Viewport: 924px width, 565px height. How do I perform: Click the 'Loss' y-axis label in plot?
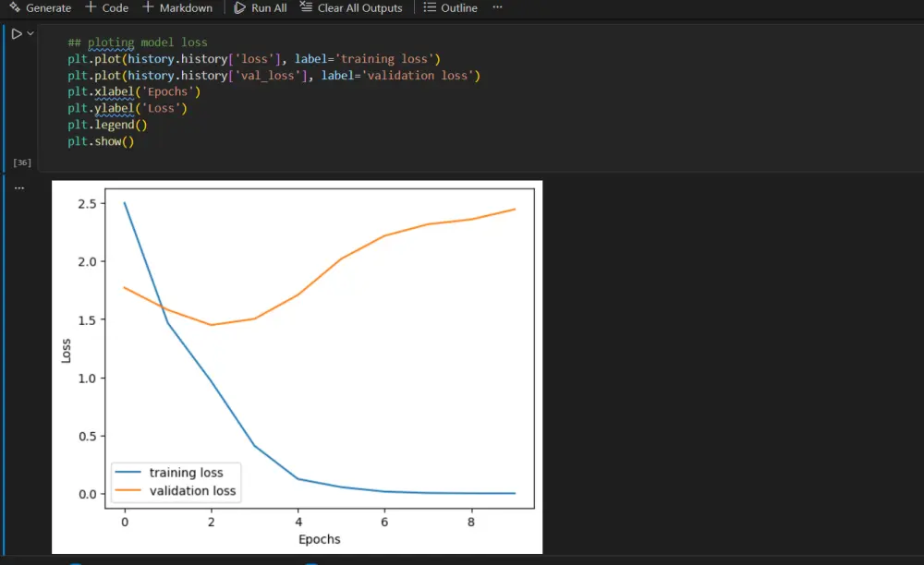click(66, 351)
